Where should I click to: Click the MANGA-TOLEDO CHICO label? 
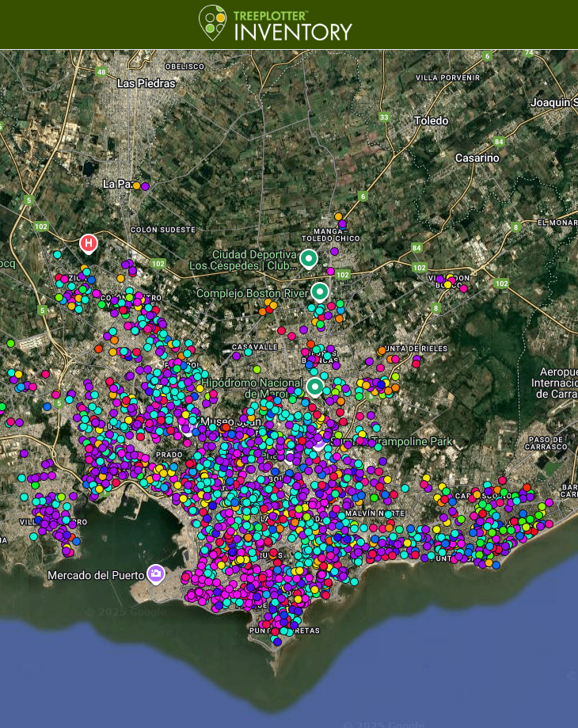(x=331, y=235)
